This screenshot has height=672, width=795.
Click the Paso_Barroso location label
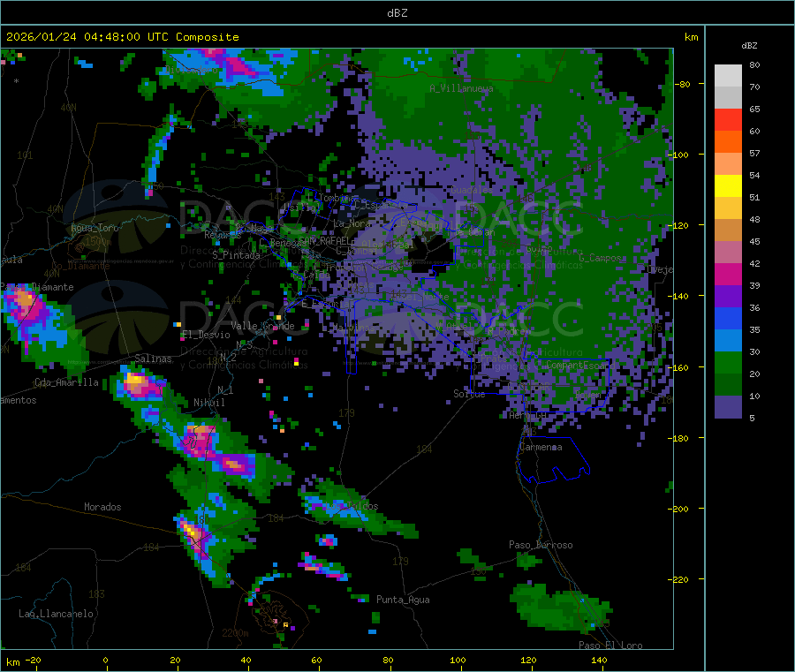pos(541,545)
